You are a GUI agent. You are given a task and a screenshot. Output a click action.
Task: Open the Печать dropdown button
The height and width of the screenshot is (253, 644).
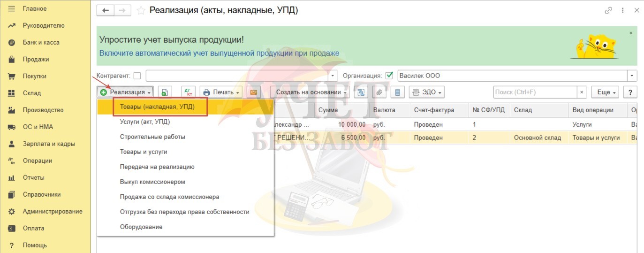(x=221, y=92)
